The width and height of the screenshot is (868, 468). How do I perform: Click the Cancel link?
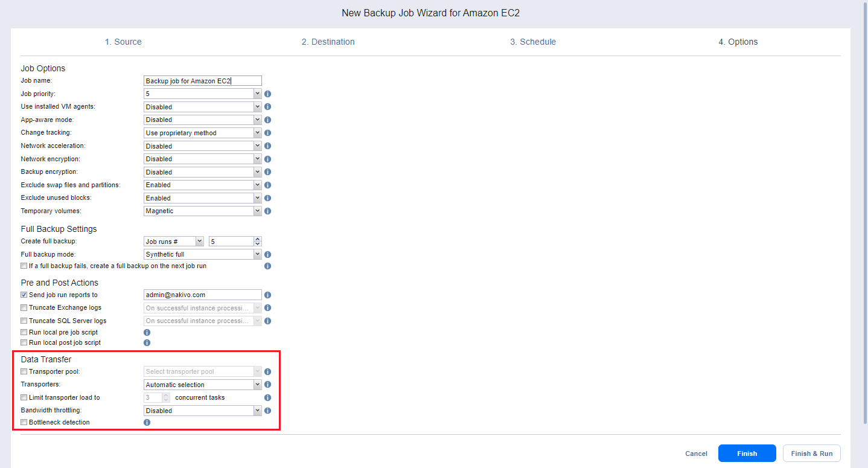pyautogui.click(x=696, y=454)
